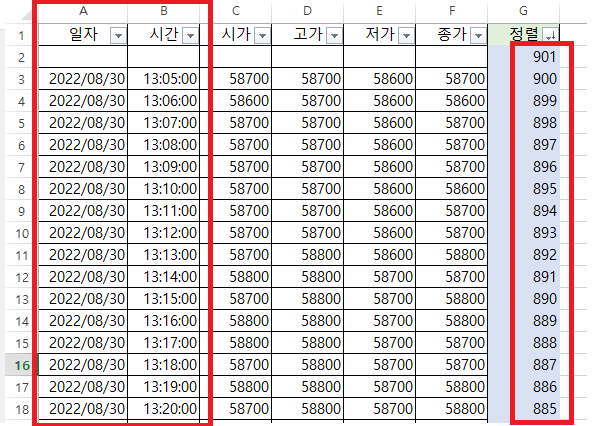Image resolution: width=592 pixels, height=426 pixels.
Task: Select row 1 header
Action: 22,35
